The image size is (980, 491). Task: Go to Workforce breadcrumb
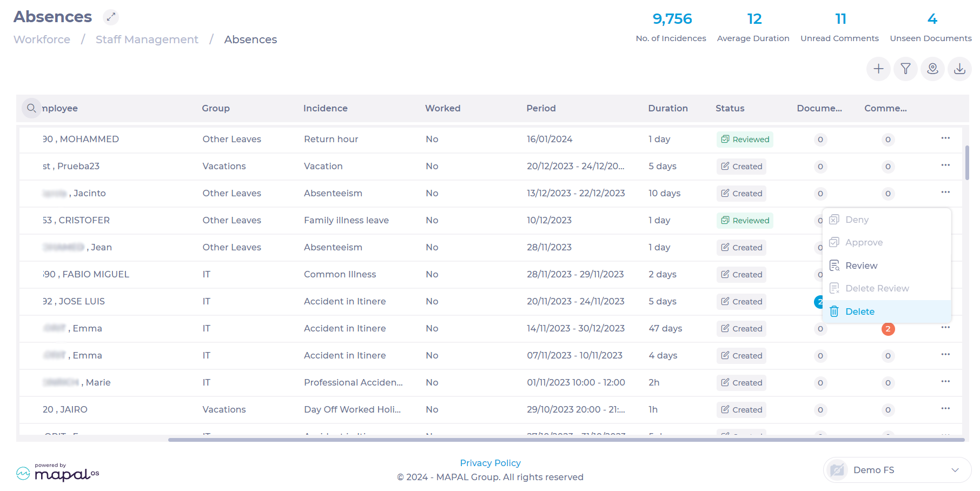[x=42, y=39]
